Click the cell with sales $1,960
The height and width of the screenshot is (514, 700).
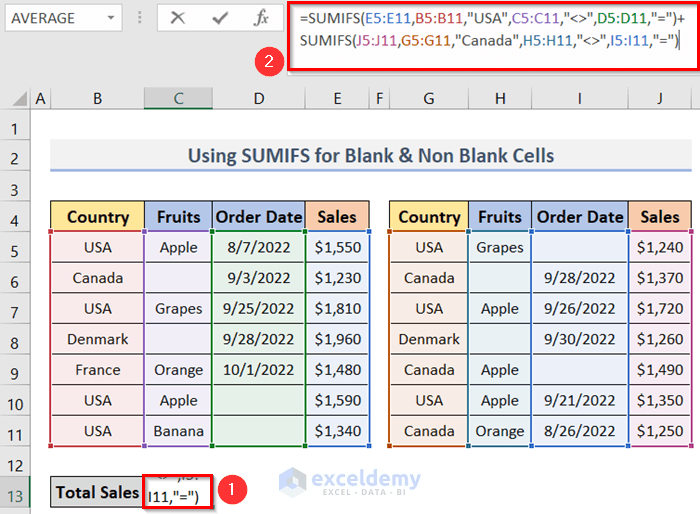[338, 339]
